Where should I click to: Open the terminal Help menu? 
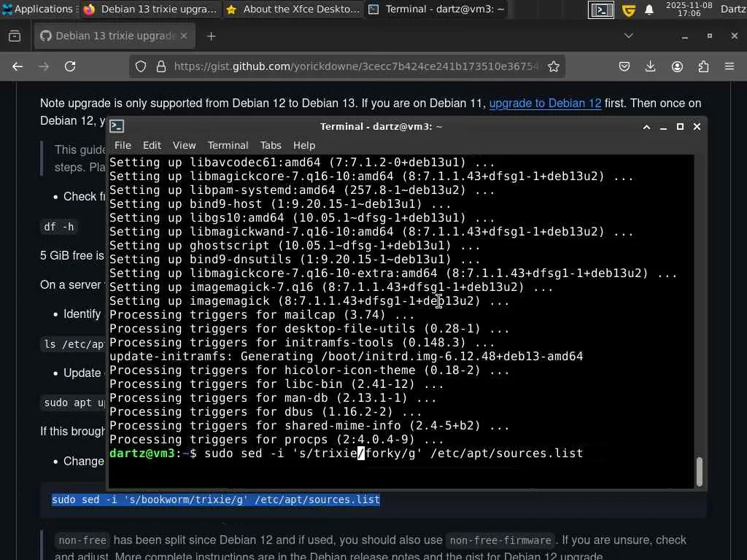pyautogui.click(x=304, y=145)
